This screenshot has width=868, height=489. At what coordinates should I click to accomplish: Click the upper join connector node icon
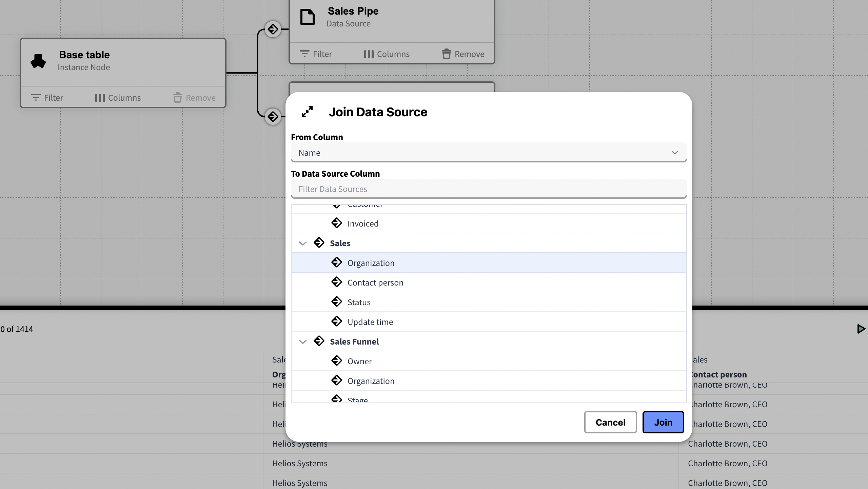273,29
